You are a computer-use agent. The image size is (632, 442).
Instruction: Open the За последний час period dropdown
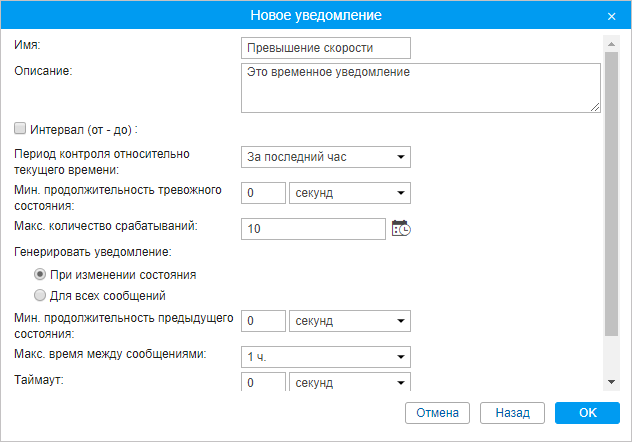pyautogui.click(x=327, y=157)
